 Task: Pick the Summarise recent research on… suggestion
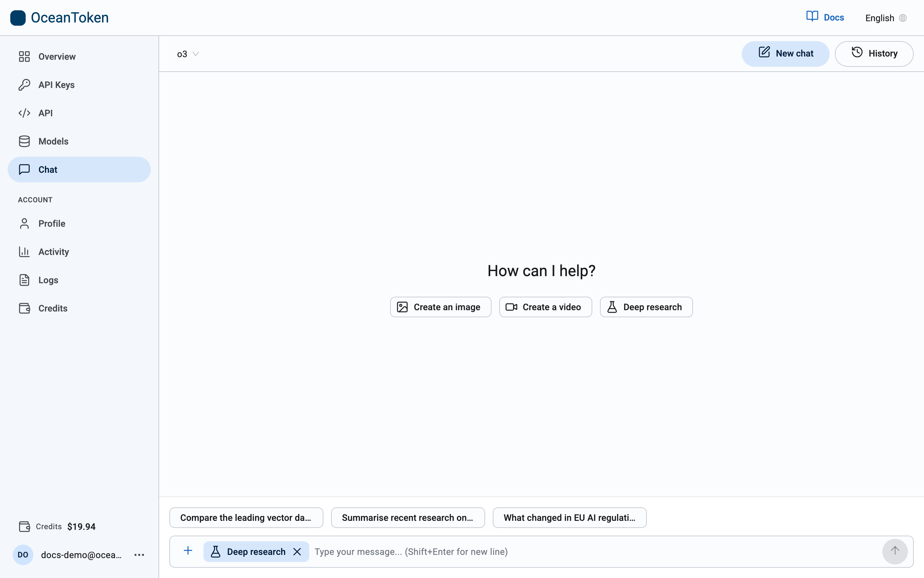click(x=408, y=518)
